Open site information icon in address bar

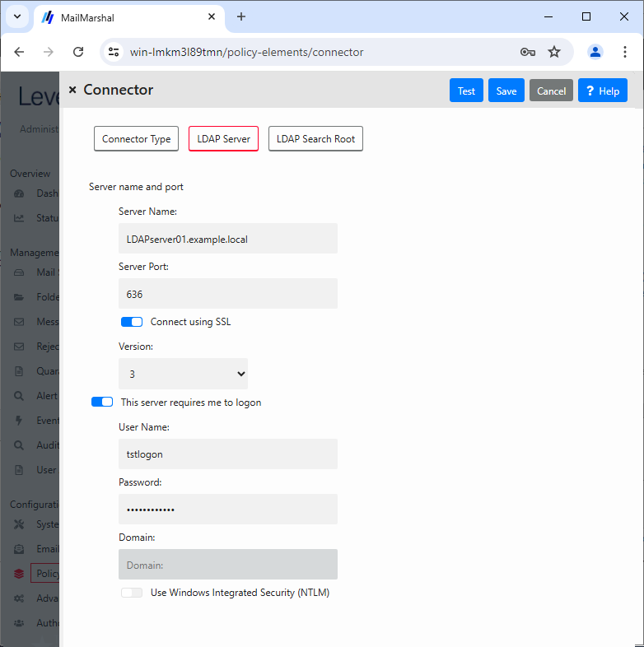(114, 52)
